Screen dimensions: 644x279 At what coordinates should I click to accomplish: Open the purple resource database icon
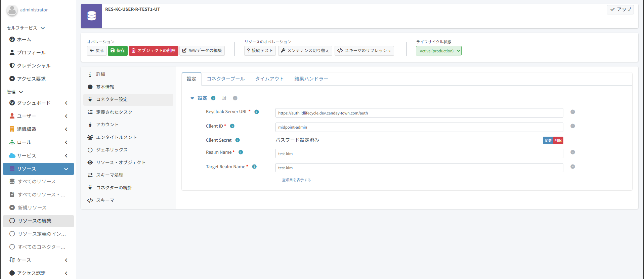91,16
